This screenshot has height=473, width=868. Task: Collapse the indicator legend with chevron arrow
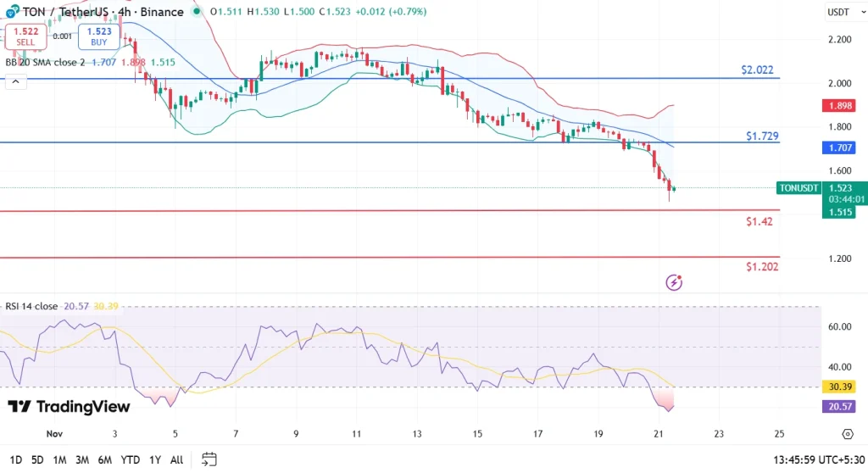14,82
